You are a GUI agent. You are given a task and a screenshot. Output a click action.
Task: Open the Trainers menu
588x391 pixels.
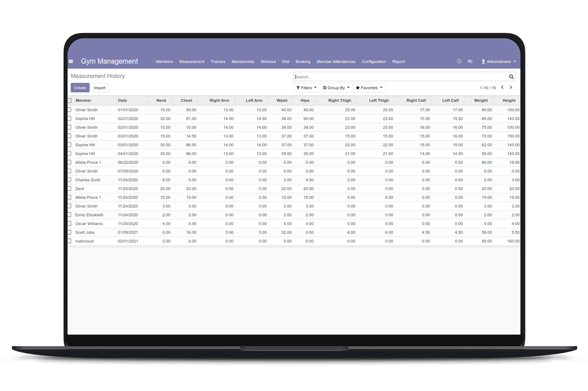218,61
